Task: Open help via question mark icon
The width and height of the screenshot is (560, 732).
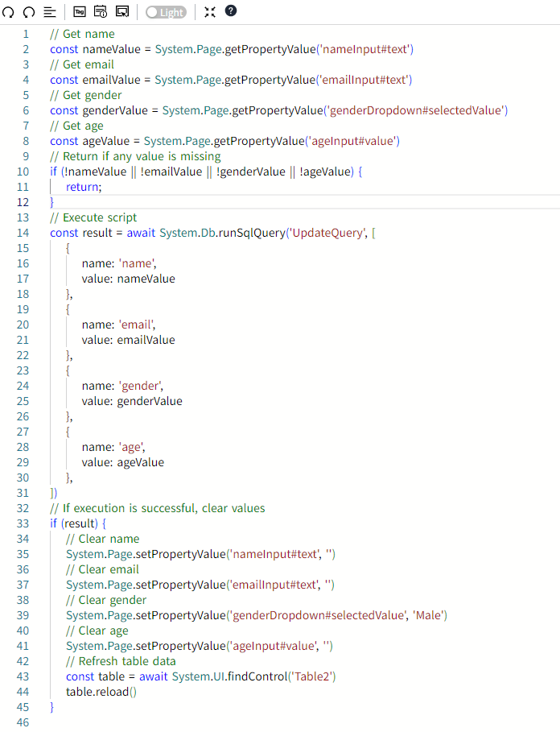Action: [231, 11]
